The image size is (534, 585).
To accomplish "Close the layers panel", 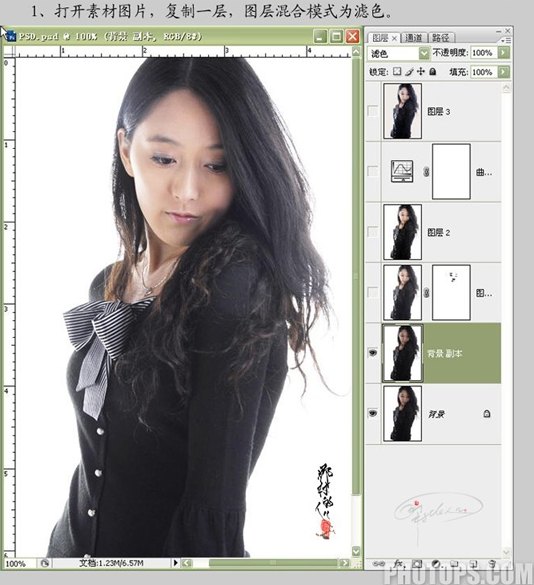I will pos(508,31).
